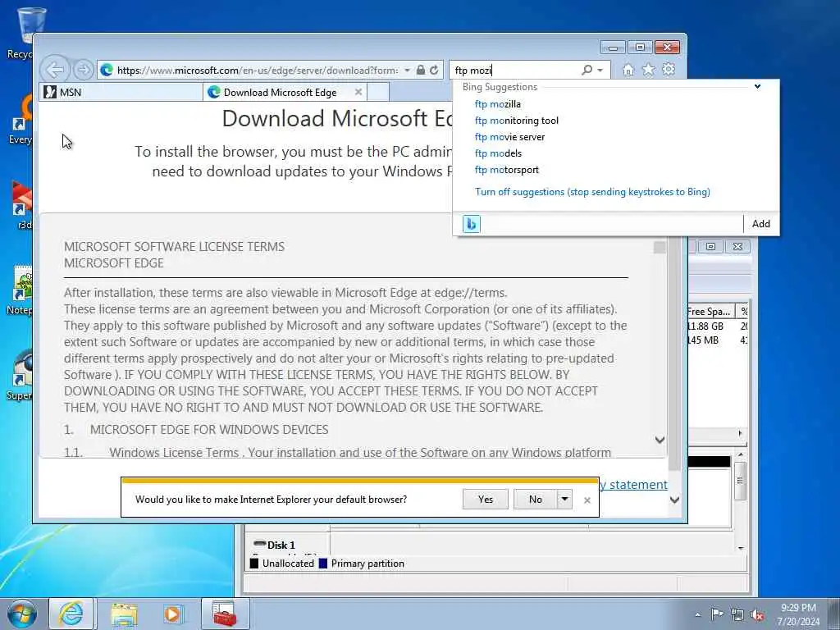Click 'MICROSOFT SOFTWARE LICENSE TERMS' heading text

pos(174,246)
